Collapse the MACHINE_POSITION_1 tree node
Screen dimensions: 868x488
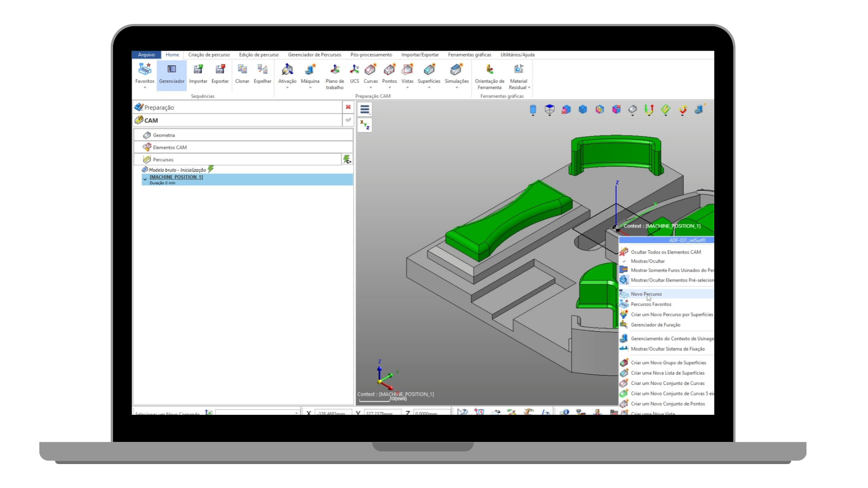pos(145,179)
